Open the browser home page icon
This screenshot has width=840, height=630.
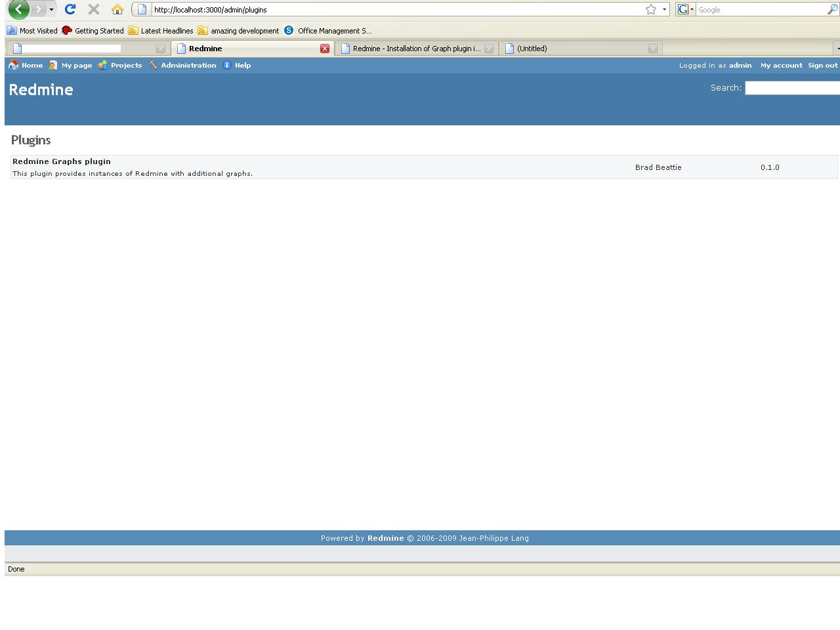(117, 9)
